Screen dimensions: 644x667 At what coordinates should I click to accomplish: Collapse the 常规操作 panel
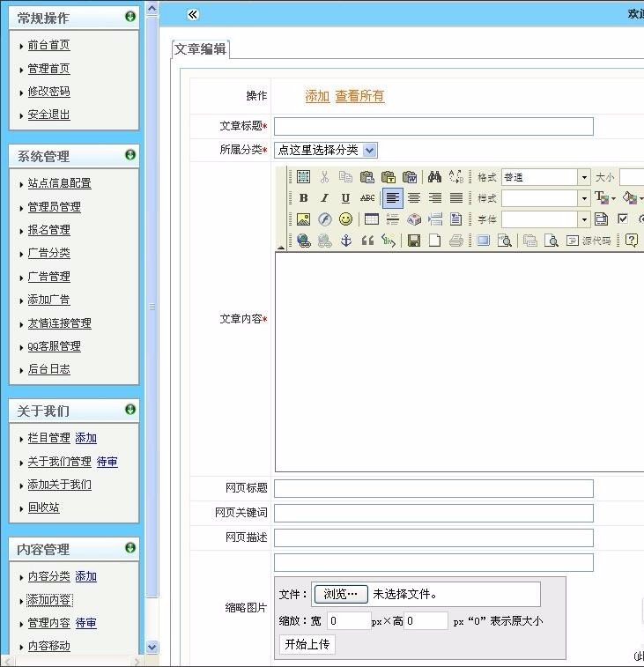pyautogui.click(x=130, y=16)
